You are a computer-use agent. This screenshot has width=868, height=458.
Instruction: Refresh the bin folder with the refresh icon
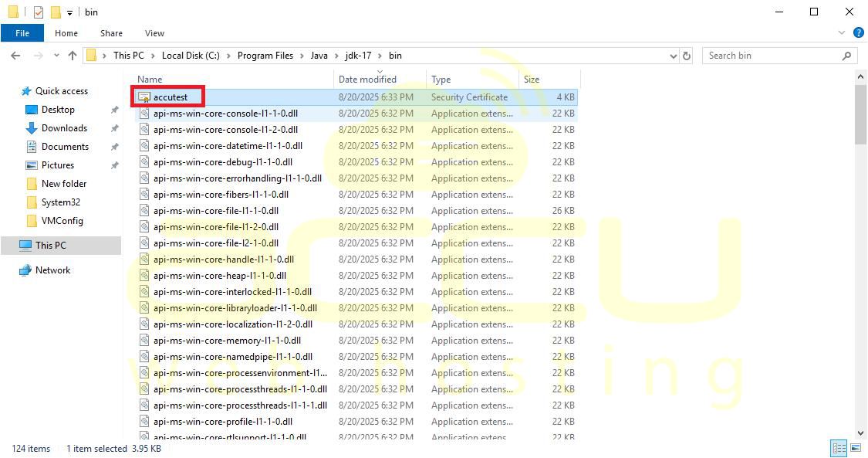coord(687,56)
